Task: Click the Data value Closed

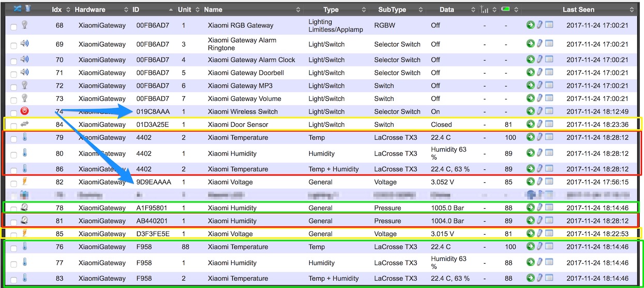Action: point(441,124)
